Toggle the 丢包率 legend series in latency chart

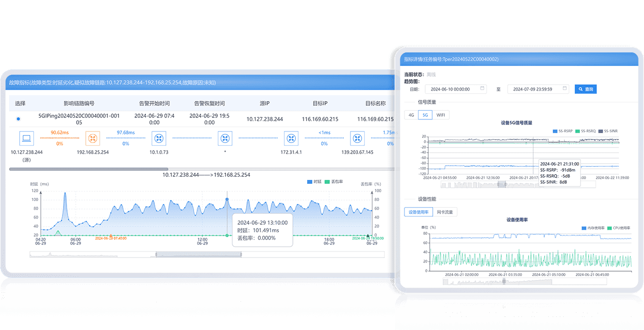(333, 181)
